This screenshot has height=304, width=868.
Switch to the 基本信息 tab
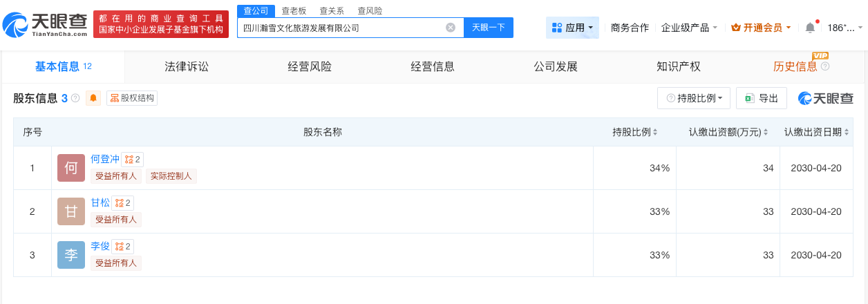coord(63,66)
